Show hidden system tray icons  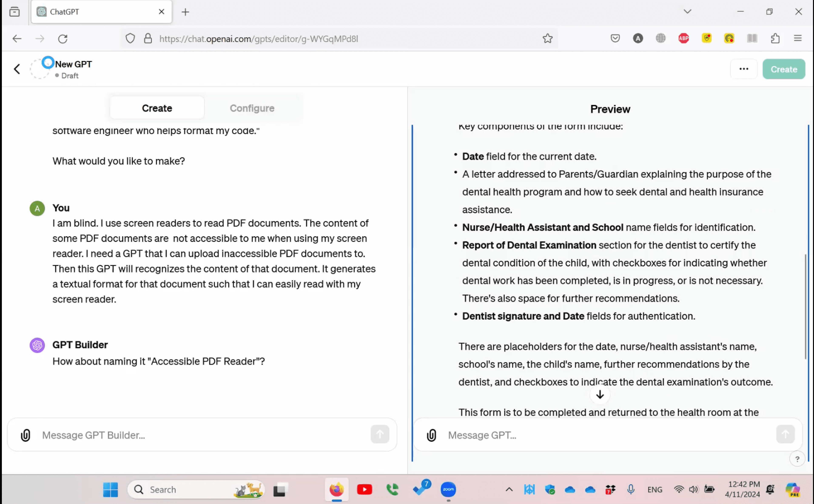(509, 489)
